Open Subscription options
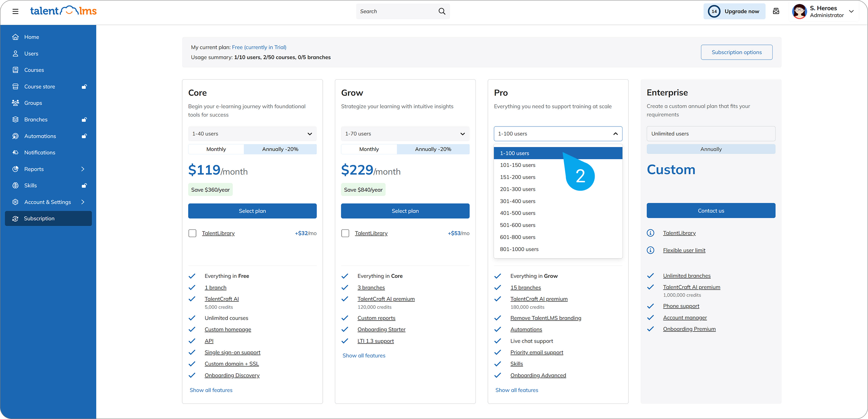This screenshot has height=419, width=868. (x=737, y=52)
